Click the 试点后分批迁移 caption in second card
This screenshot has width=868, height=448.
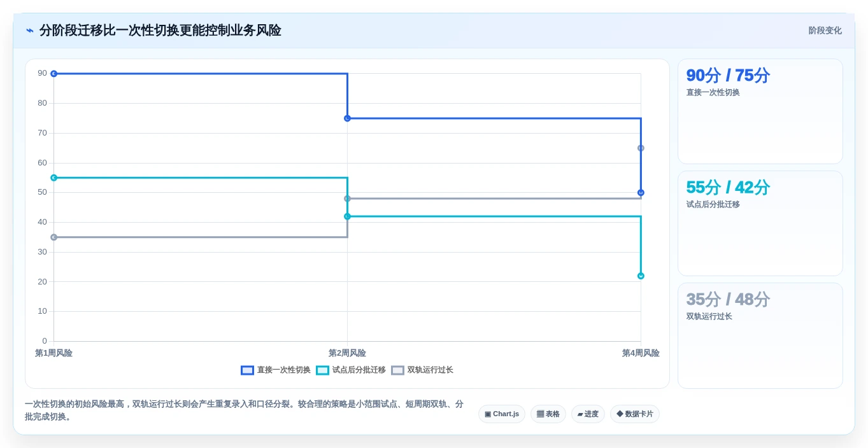(x=713, y=204)
